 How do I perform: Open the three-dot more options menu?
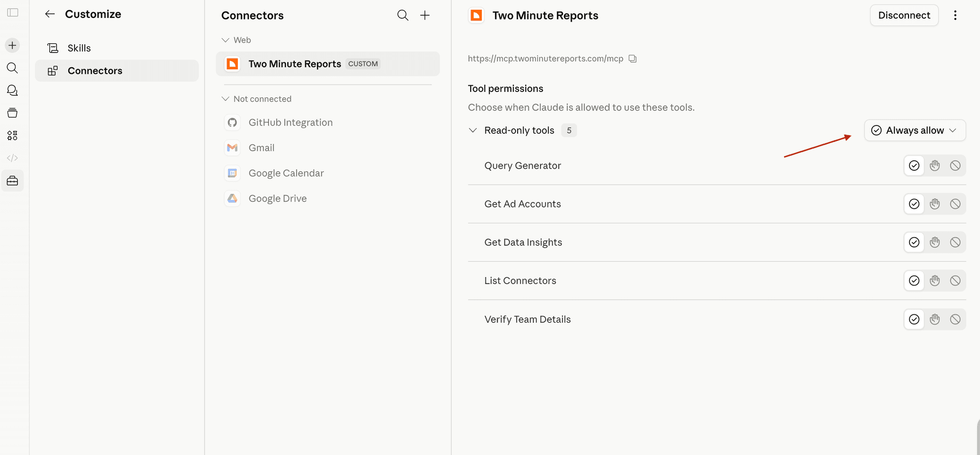point(955,15)
